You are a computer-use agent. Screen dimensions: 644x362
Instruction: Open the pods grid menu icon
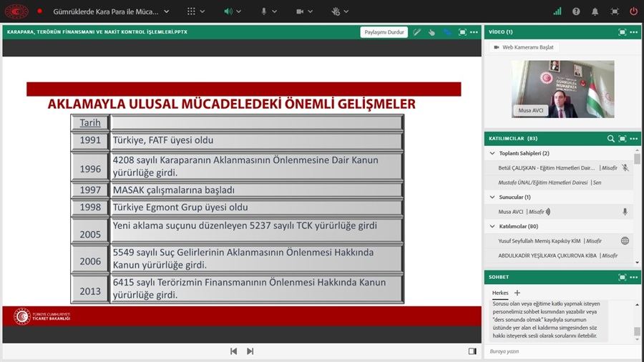point(191,11)
